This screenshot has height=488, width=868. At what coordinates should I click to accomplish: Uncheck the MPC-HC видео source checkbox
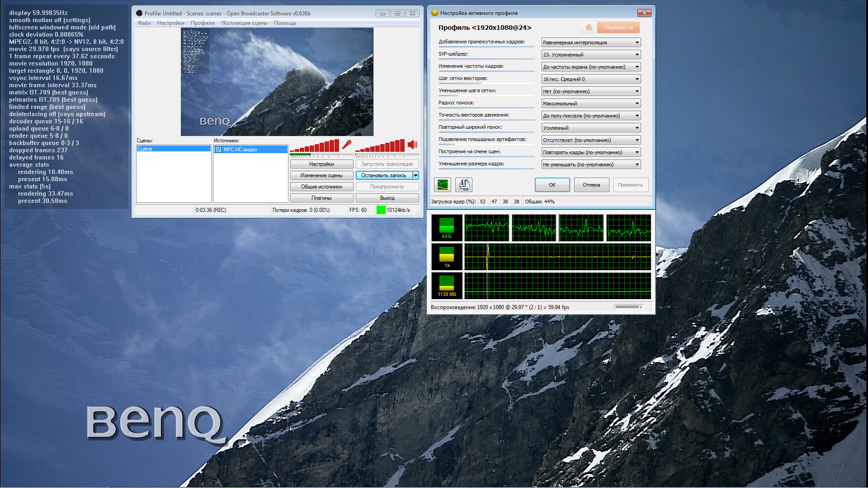pos(219,150)
